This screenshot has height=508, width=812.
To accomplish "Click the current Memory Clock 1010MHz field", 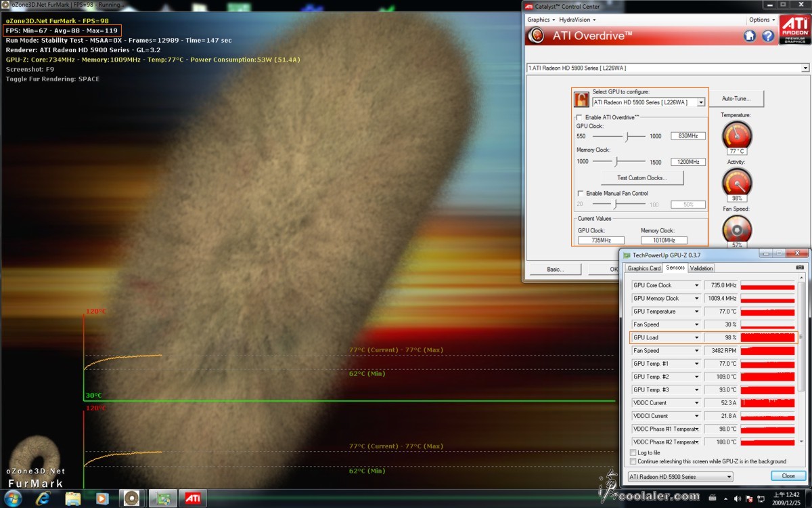I will pyautogui.click(x=664, y=240).
